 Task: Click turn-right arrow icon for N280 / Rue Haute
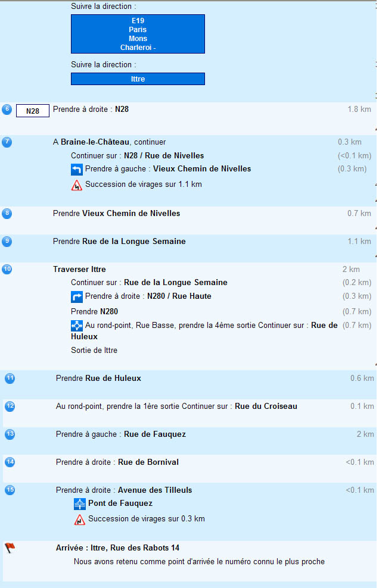[77, 296]
